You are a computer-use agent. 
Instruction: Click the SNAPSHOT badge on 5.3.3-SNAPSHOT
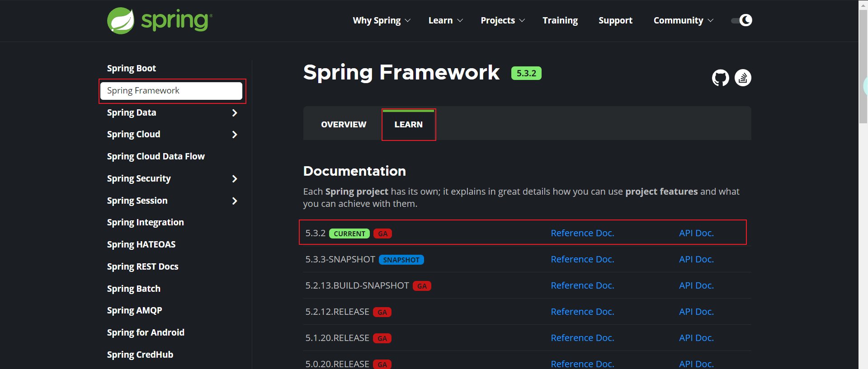coord(401,260)
